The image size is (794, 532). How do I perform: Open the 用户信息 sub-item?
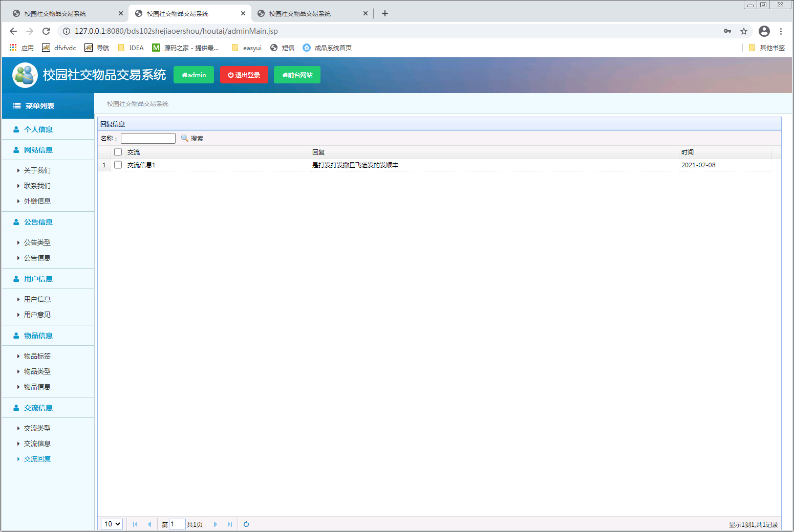coord(37,299)
